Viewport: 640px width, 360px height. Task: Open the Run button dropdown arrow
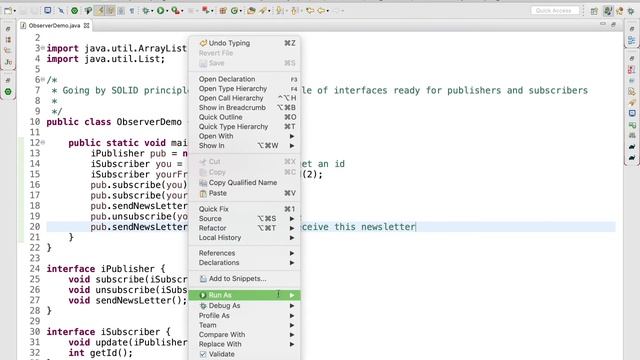pyautogui.click(x=167, y=11)
